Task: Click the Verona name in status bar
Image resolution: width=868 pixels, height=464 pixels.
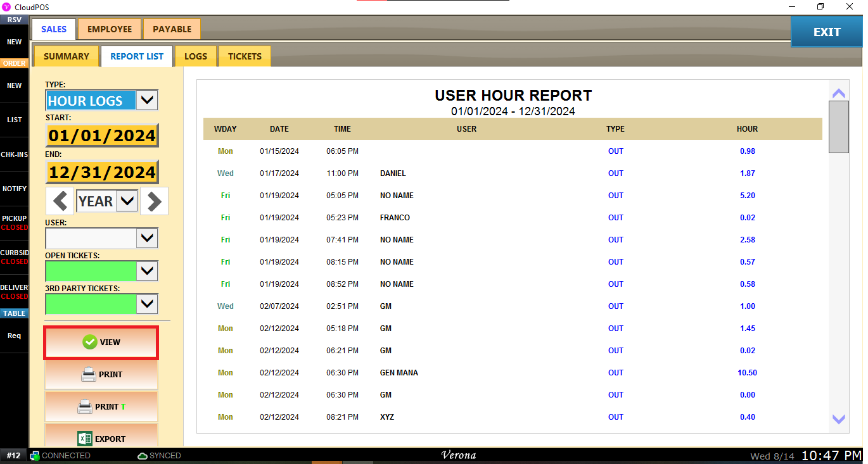Action: pos(458,455)
